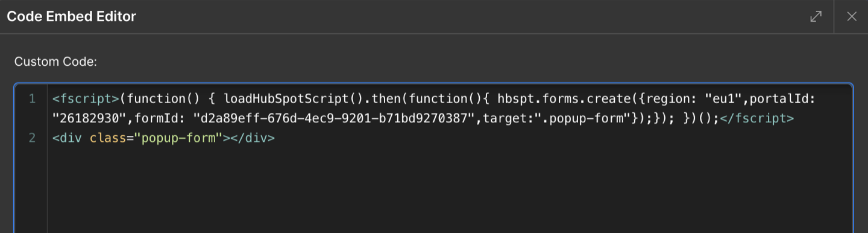Viewport: 868px width, 233px height.
Task: Select line number 1 in the gutter
Action: click(x=32, y=98)
